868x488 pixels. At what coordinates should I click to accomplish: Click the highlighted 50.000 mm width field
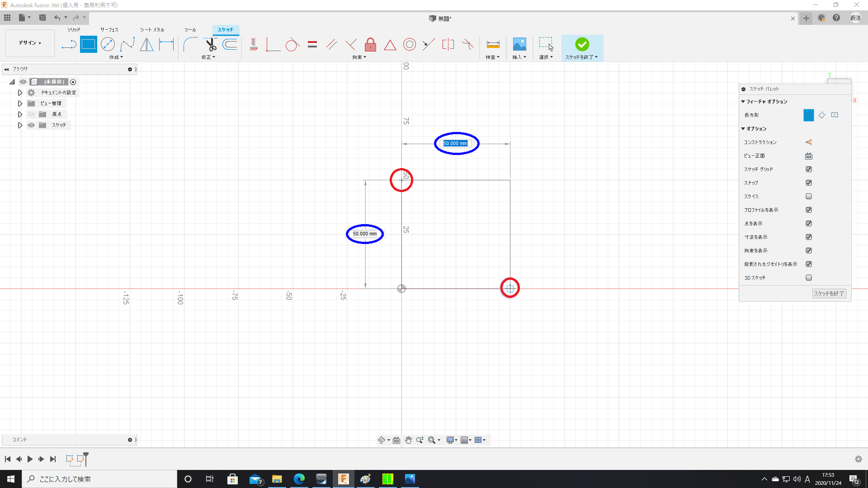coord(455,144)
